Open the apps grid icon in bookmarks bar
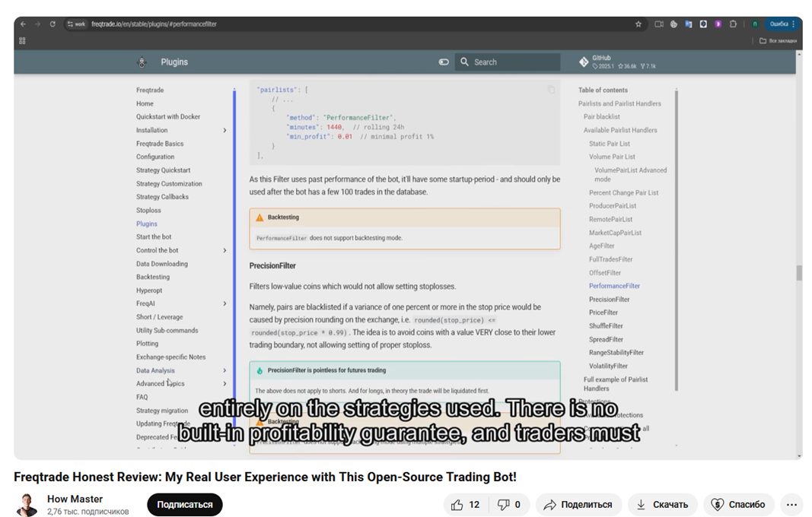Image resolution: width=812 pixels, height=517 pixels. [22, 40]
